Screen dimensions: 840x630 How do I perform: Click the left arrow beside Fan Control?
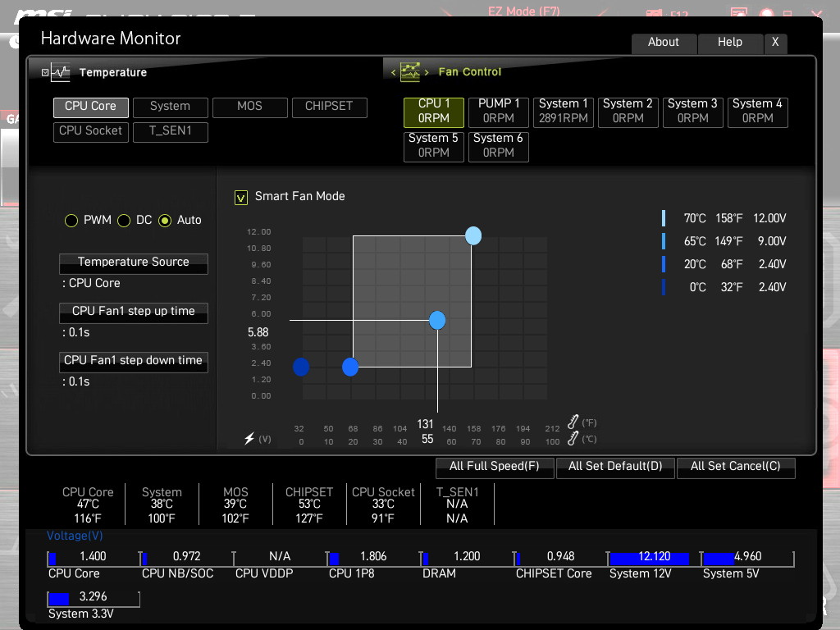pyautogui.click(x=393, y=72)
